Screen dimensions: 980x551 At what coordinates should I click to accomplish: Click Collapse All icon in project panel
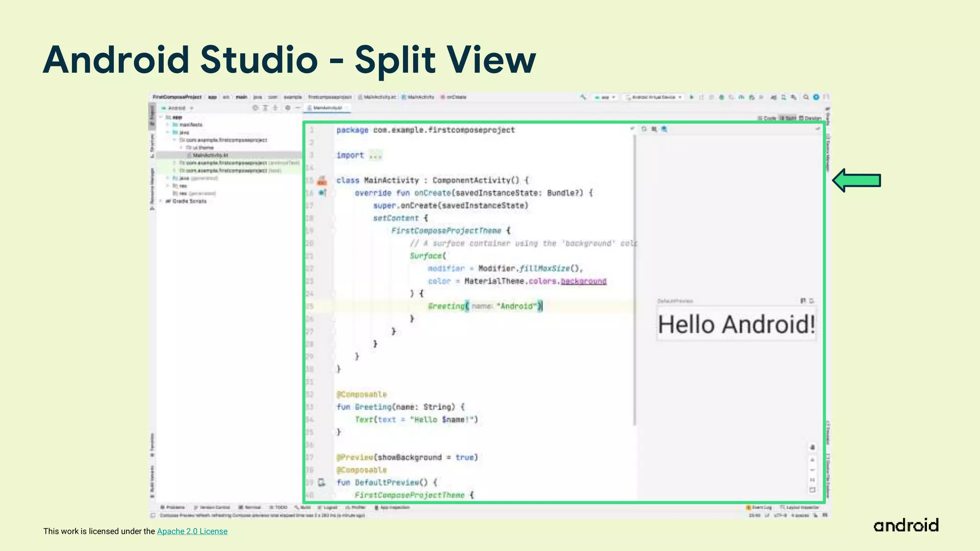point(275,108)
